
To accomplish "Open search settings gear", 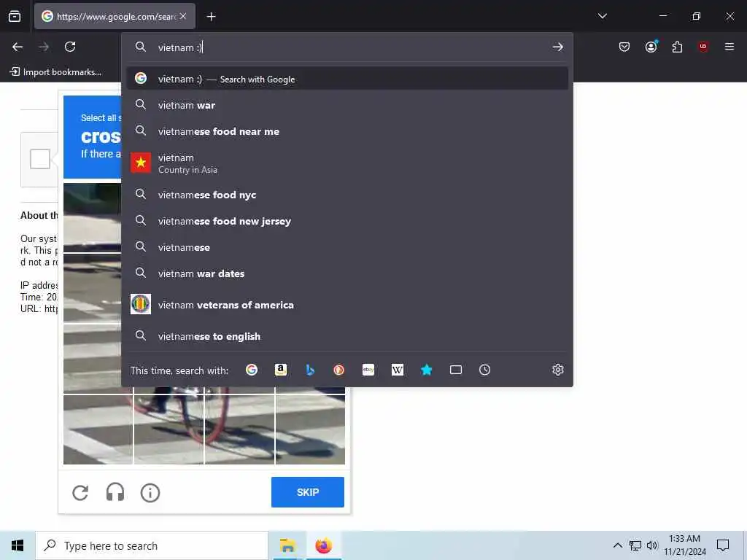I will 558,370.
